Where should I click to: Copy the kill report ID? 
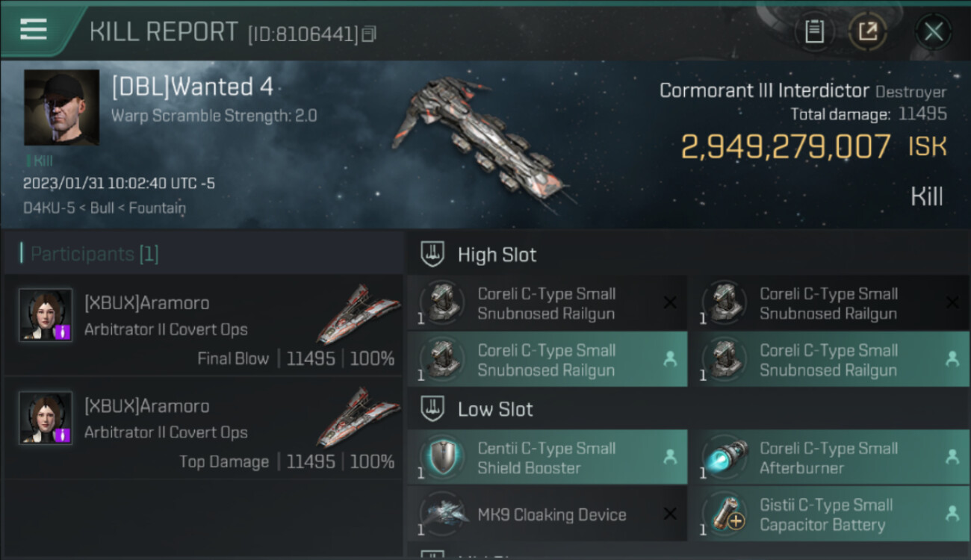click(369, 34)
